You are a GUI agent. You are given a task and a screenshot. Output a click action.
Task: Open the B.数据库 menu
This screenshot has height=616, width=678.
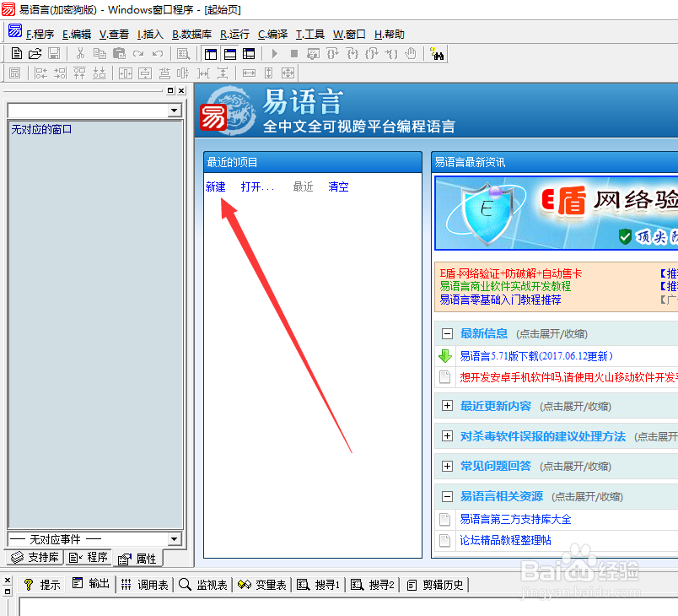point(192,34)
